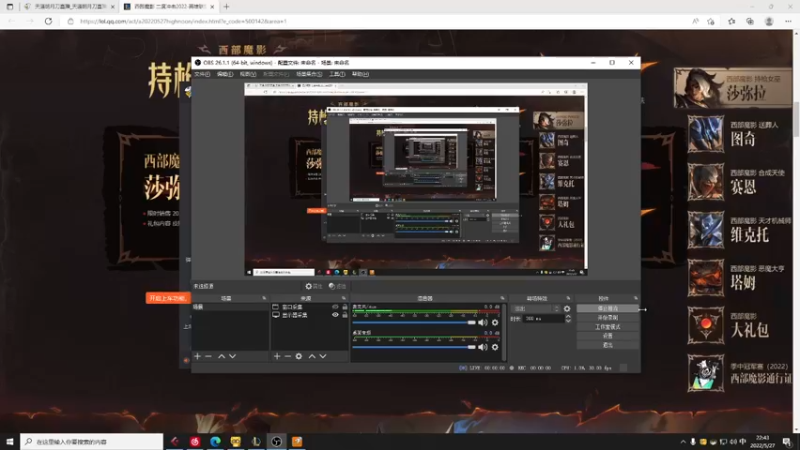
Task: Open scene transition properties gear icon
Action: 567,309
